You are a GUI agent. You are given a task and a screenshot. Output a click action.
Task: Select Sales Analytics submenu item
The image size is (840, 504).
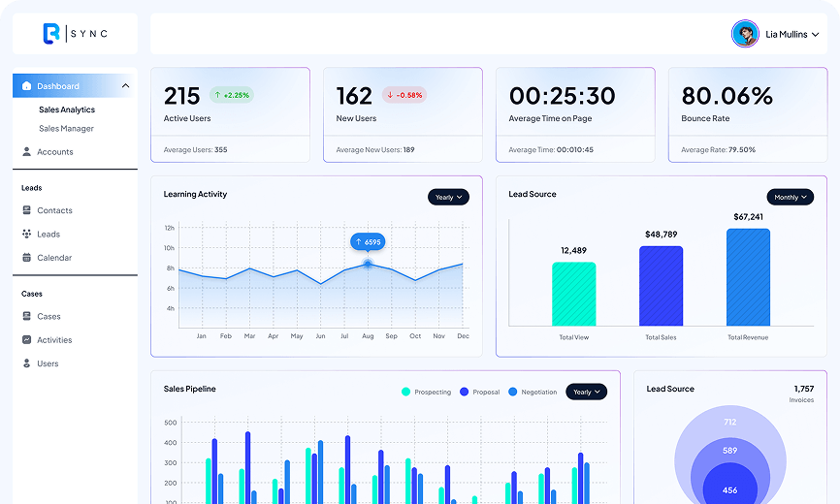point(67,110)
